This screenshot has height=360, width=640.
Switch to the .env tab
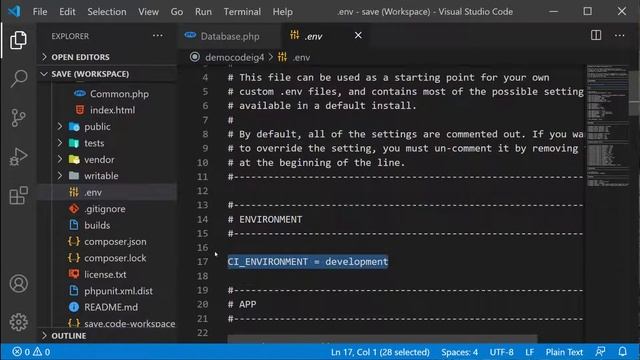pos(325,36)
